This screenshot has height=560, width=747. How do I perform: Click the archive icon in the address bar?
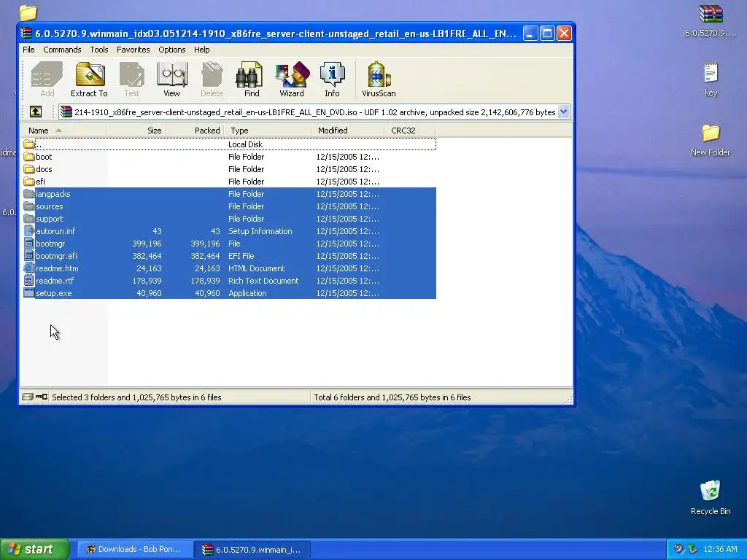coord(66,112)
